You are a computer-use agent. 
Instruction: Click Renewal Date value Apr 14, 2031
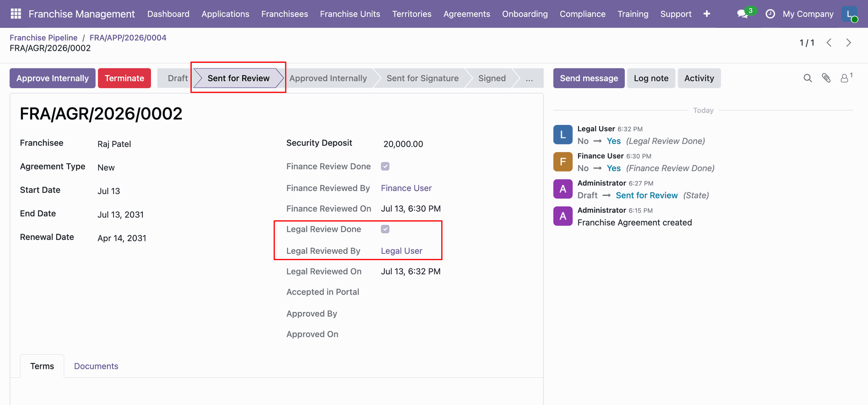pyautogui.click(x=122, y=238)
